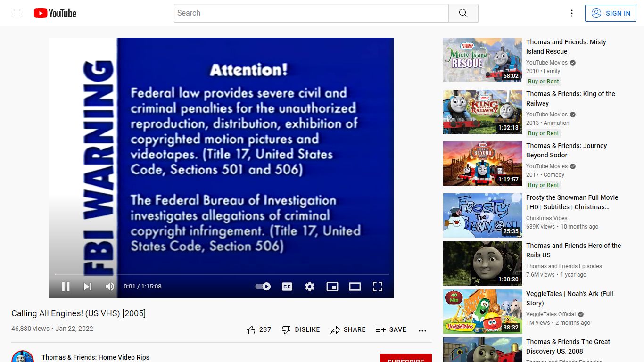Open 'Frosty the Snowman Full Movie' title
644x362 pixels.
[x=572, y=202]
